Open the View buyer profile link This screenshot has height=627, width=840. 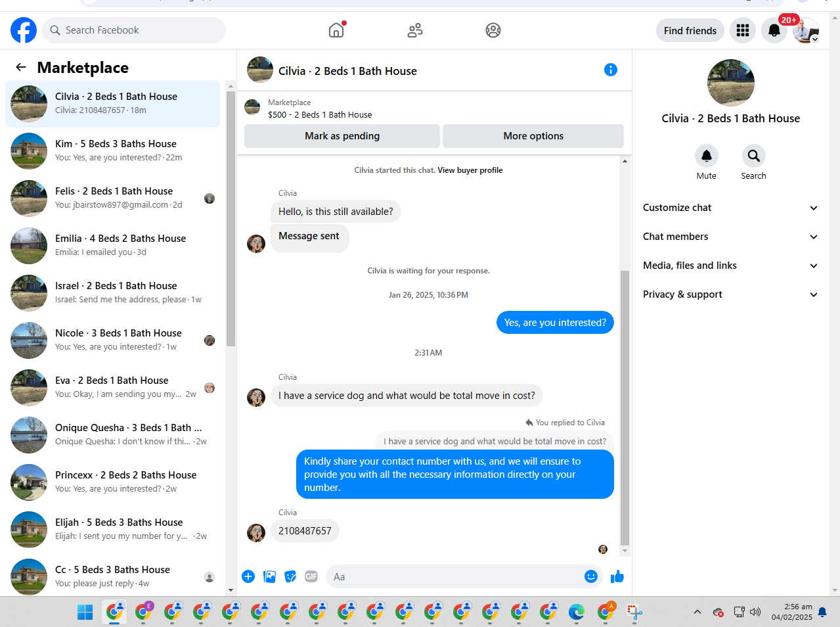470,170
